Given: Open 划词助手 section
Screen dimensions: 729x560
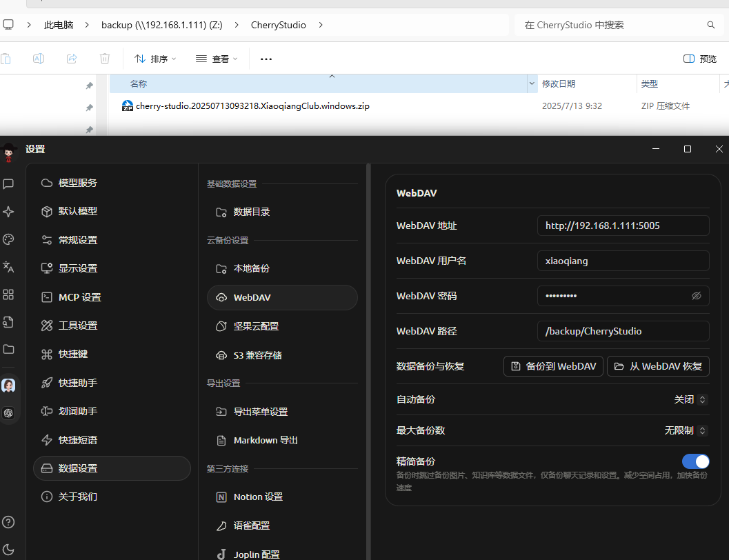Looking at the screenshot, I should [x=112, y=411].
